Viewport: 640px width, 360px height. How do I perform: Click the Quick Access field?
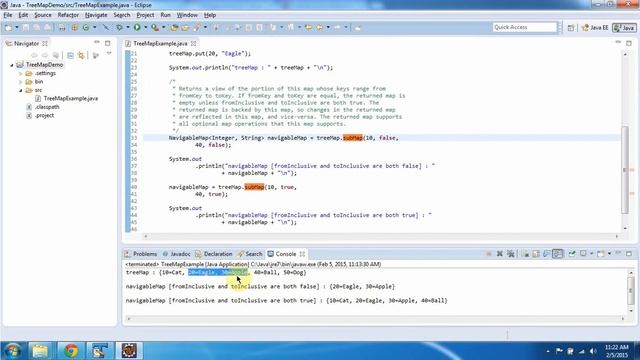524,27
